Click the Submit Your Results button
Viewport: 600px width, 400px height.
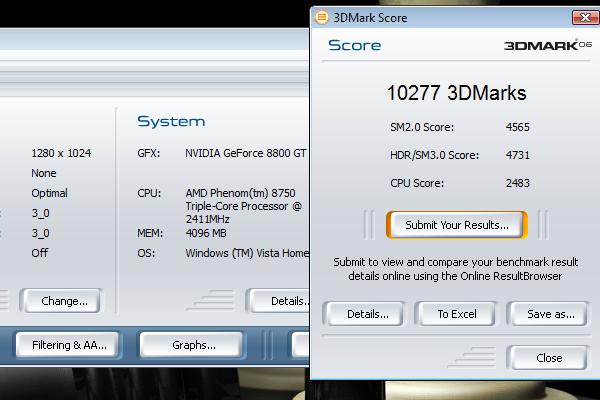click(x=456, y=225)
